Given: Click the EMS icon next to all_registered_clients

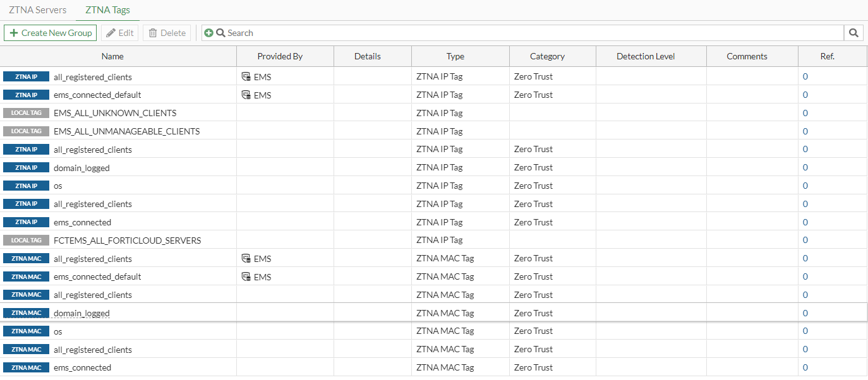Looking at the screenshot, I should [246, 76].
